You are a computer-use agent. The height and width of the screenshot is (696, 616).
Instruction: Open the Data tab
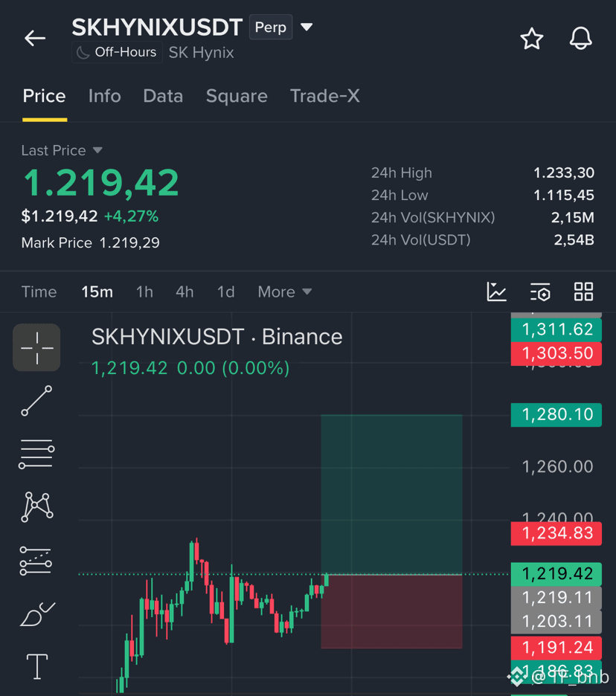163,97
